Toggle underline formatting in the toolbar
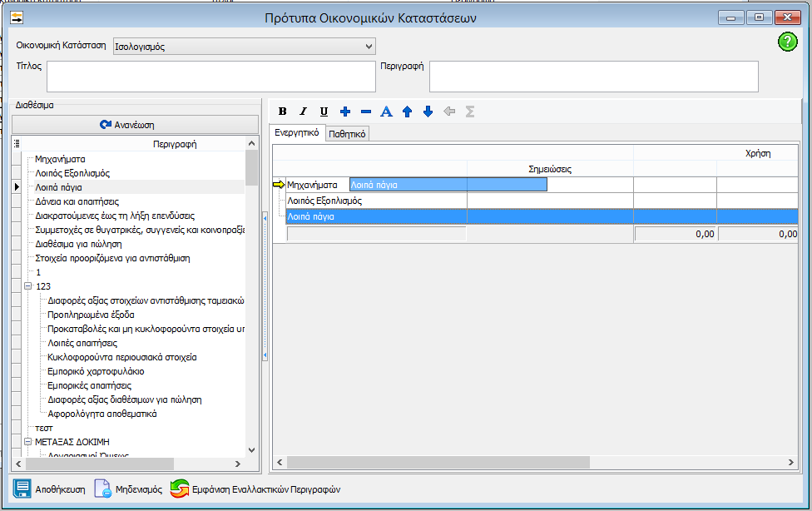The width and height of the screenshot is (812, 511). click(324, 112)
